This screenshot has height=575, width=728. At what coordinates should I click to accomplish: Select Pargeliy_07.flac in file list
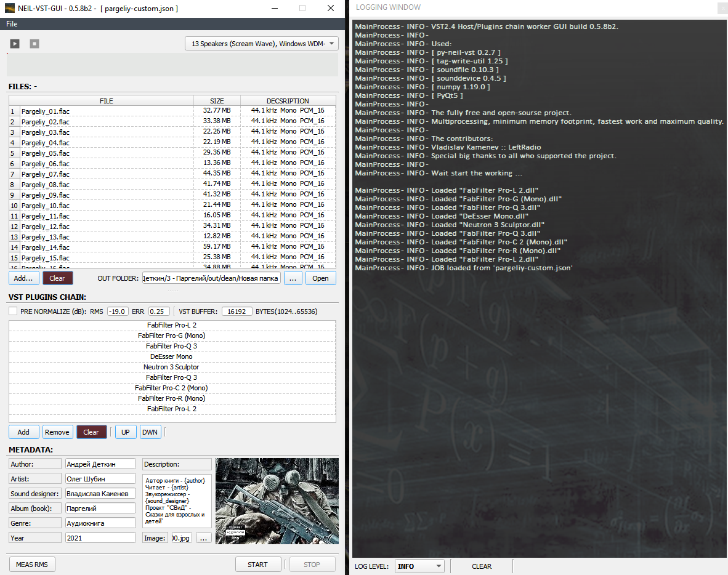(46, 174)
